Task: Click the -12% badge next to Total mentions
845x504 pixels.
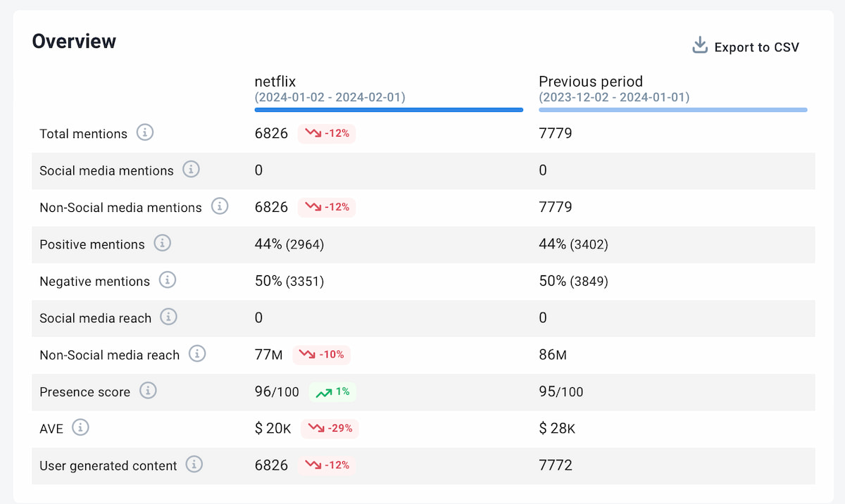Action: tap(326, 132)
